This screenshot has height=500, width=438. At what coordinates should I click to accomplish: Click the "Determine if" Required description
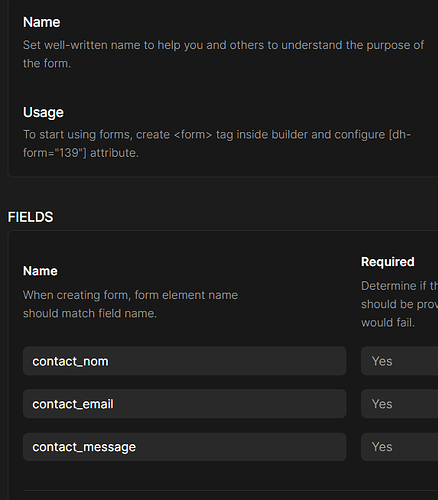point(399,286)
